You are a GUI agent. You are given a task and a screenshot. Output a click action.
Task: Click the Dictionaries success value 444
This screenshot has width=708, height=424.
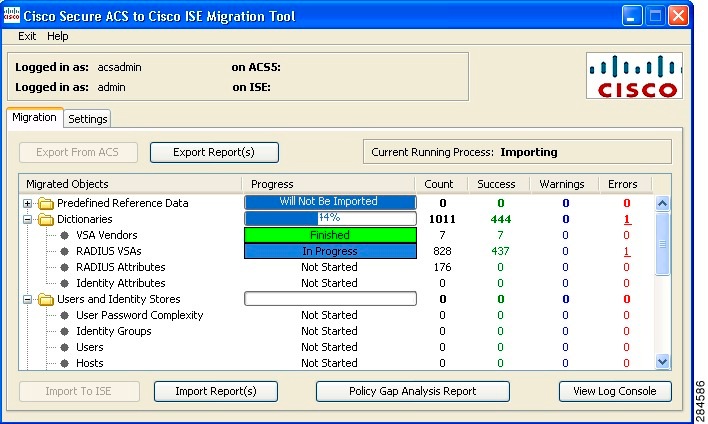(501, 219)
